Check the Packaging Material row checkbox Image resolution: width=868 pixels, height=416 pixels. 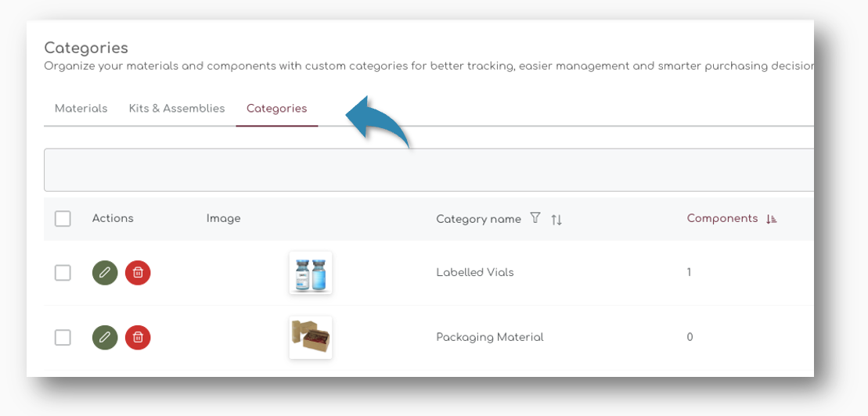tap(63, 338)
